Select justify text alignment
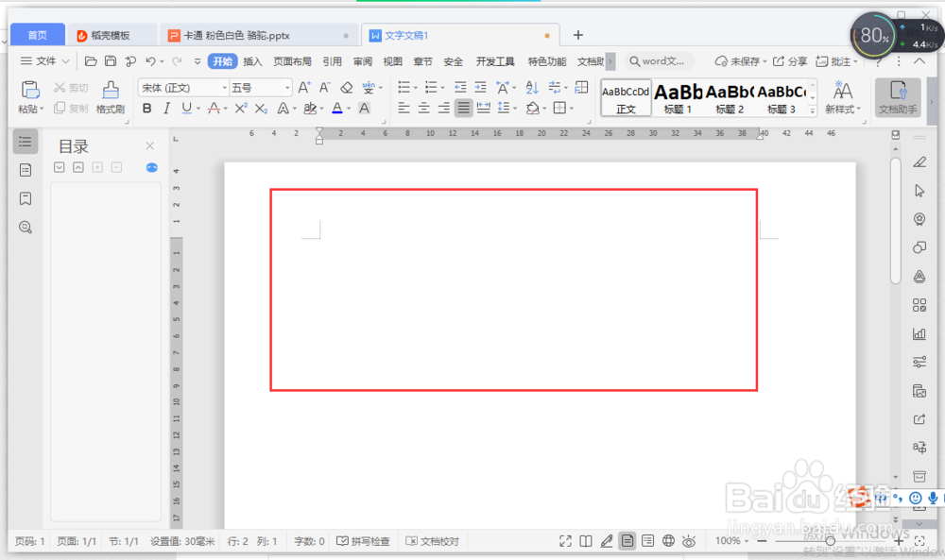This screenshot has width=945, height=560. coord(463,109)
